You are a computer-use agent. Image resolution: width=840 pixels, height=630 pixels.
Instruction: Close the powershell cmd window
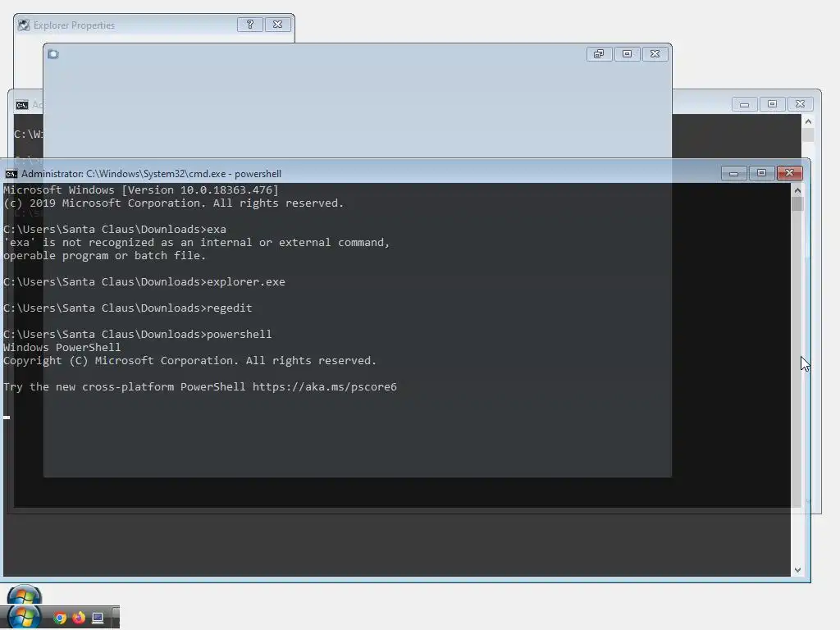pyautogui.click(x=790, y=173)
